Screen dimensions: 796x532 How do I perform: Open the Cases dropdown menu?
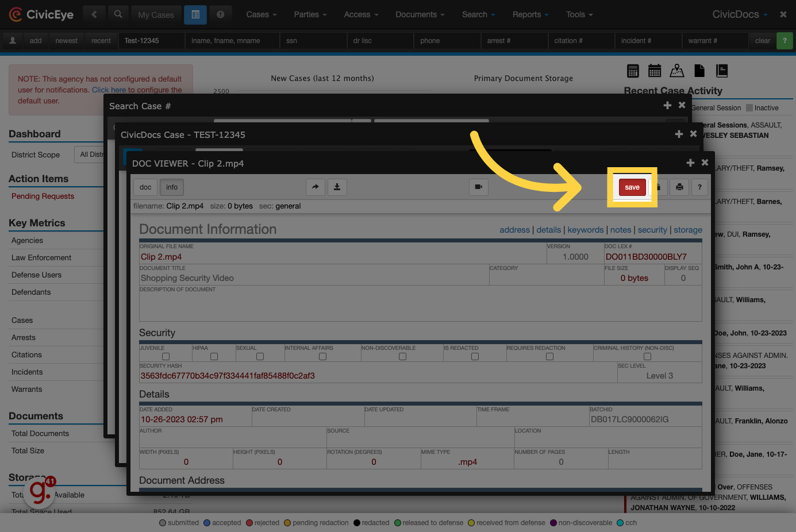[x=262, y=14]
